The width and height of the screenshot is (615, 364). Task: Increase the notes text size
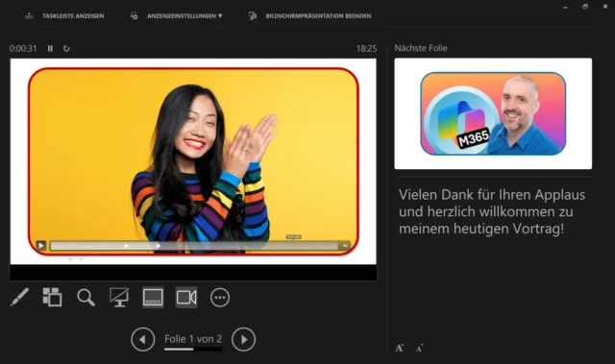(400, 348)
